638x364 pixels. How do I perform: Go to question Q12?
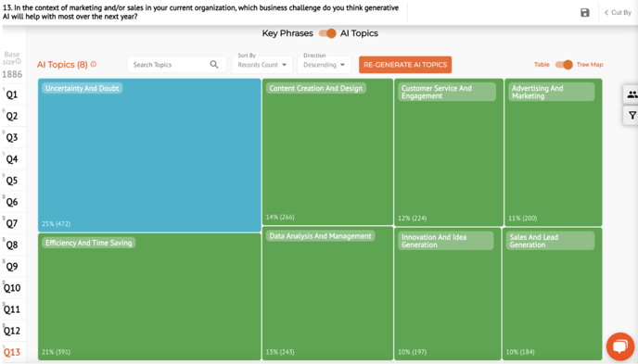click(x=12, y=331)
